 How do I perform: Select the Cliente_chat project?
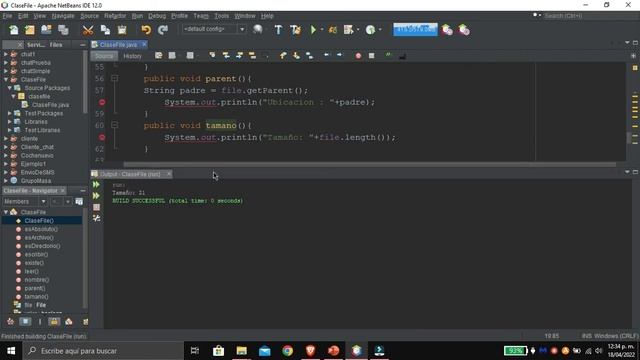pos(37,147)
